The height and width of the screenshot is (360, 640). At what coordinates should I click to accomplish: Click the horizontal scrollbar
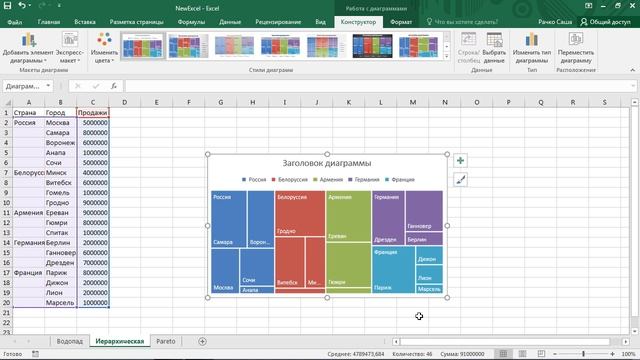click(505, 341)
